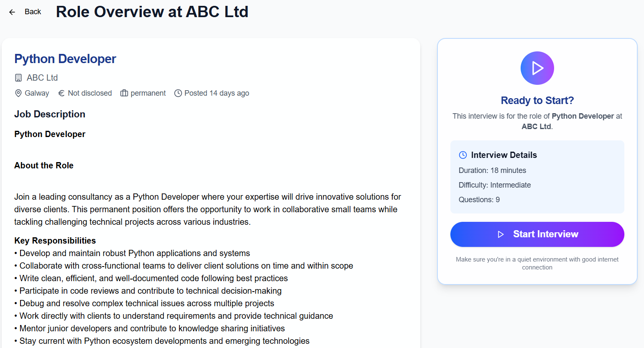
Task: Click the location pin icon before Galway
Action: click(18, 93)
